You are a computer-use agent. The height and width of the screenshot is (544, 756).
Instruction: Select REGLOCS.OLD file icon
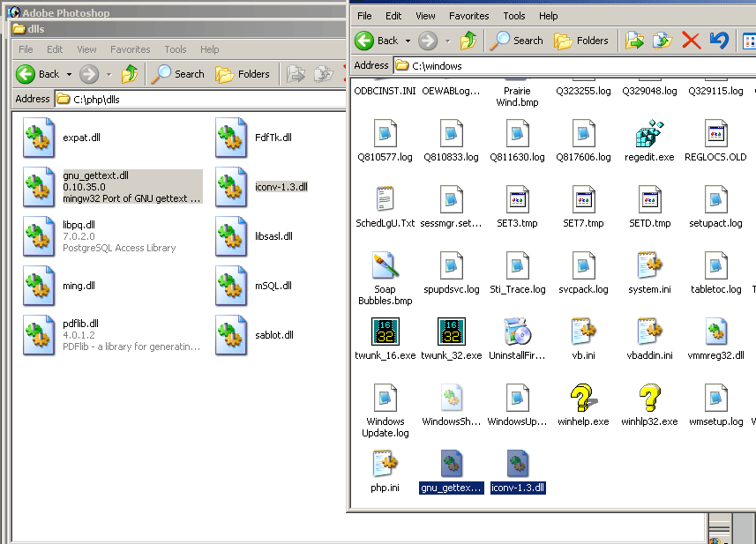716,133
